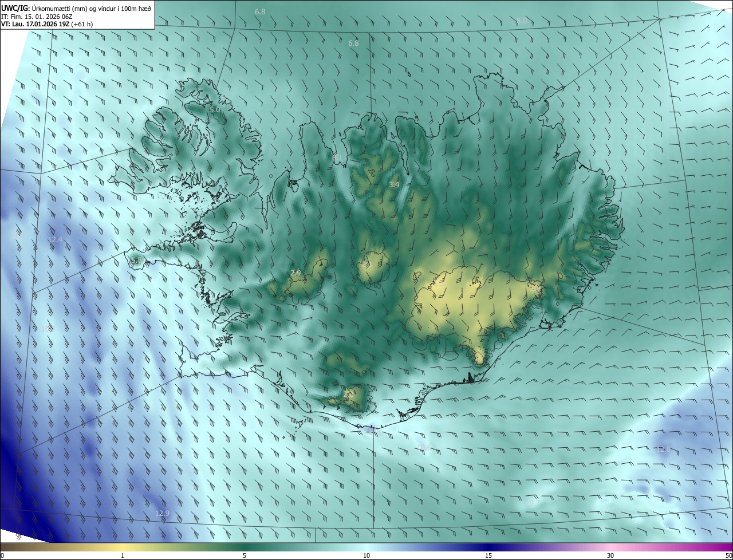
Task: Click the 5.0 value over the Westfjords
Action: (x=215, y=109)
